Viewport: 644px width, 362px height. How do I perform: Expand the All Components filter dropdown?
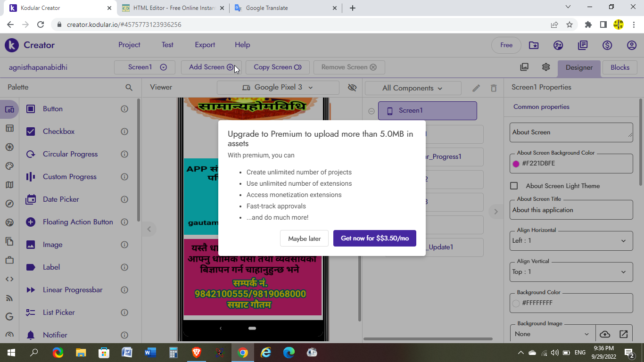[x=413, y=88]
